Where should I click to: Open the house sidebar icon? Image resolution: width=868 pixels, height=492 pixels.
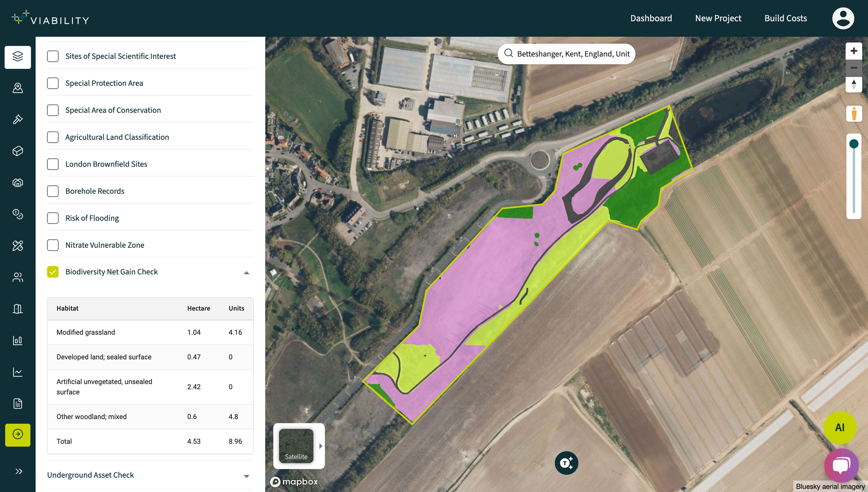[18, 182]
